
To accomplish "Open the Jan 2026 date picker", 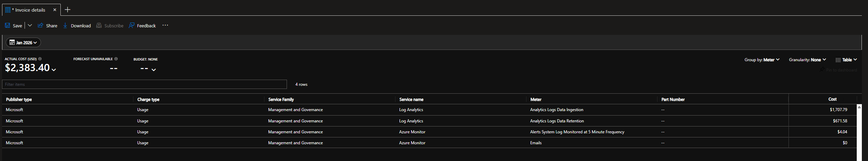I will click(x=23, y=42).
